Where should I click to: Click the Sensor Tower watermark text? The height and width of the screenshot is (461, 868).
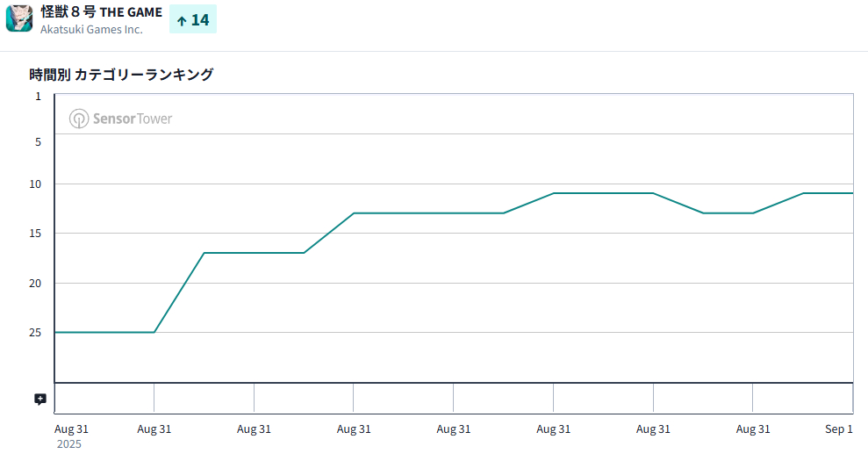tap(133, 119)
